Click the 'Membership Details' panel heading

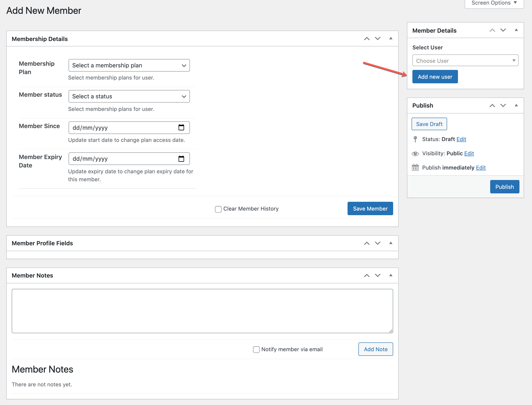click(x=40, y=39)
